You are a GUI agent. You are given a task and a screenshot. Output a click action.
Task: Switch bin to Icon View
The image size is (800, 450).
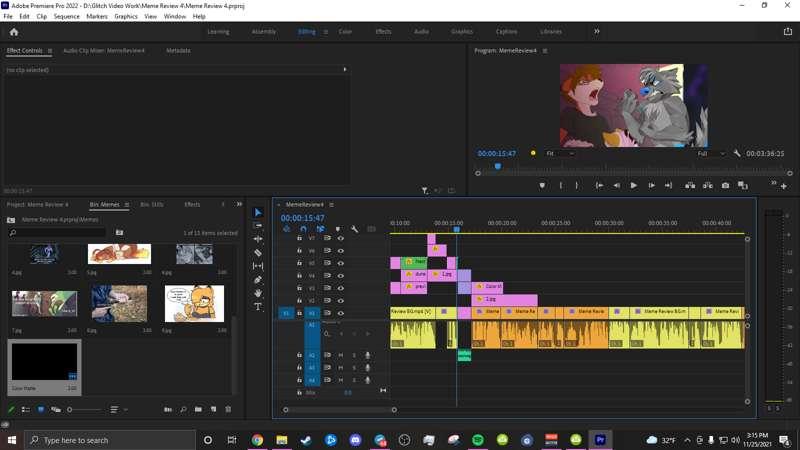tap(41, 409)
